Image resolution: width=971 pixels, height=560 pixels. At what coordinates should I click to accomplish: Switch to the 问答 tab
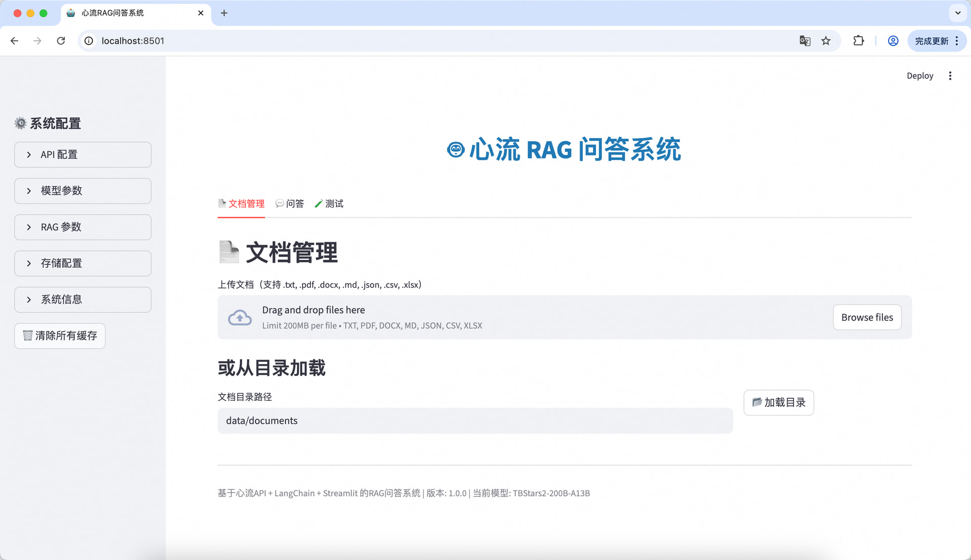click(290, 204)
